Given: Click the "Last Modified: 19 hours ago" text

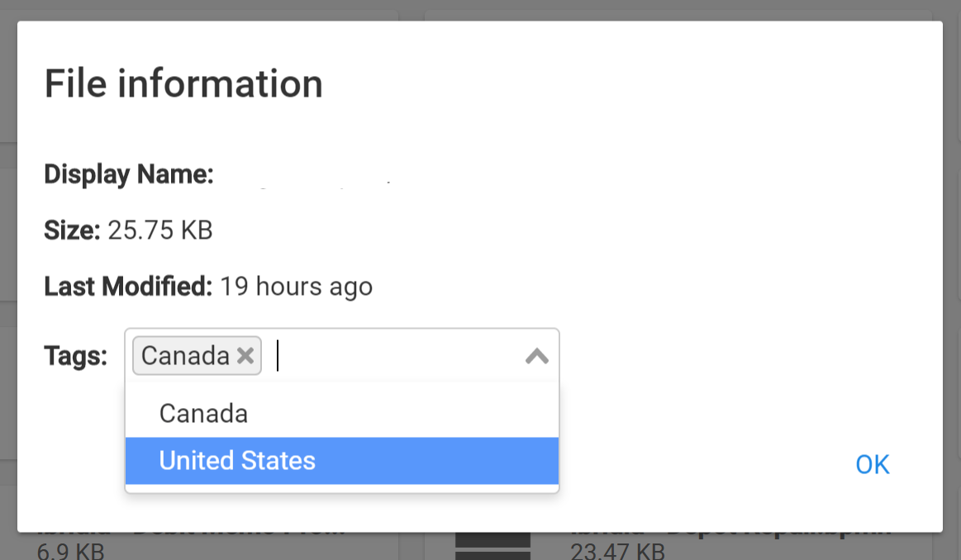Looking at the screenshot, I should click(208, 286).
